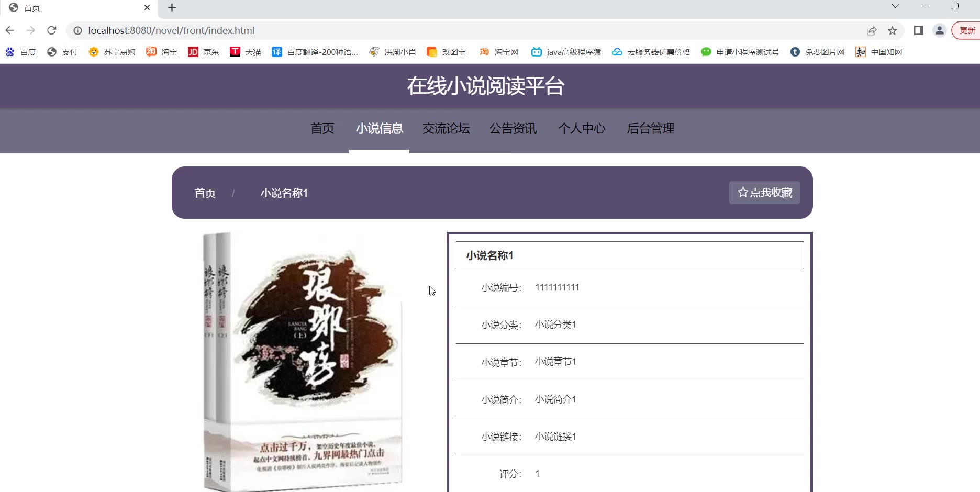Open the java高级程序猿 bookmark
The image size is (980, 492).
(566, 52)
